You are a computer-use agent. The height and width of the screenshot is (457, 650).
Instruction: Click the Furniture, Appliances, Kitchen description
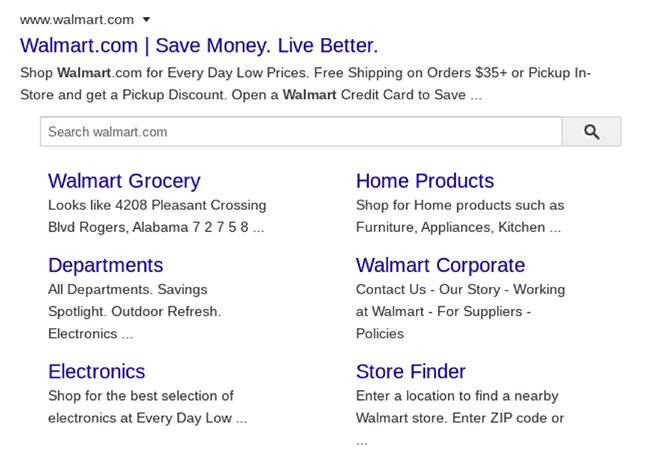pyautogui.click(x=458, y=227)
